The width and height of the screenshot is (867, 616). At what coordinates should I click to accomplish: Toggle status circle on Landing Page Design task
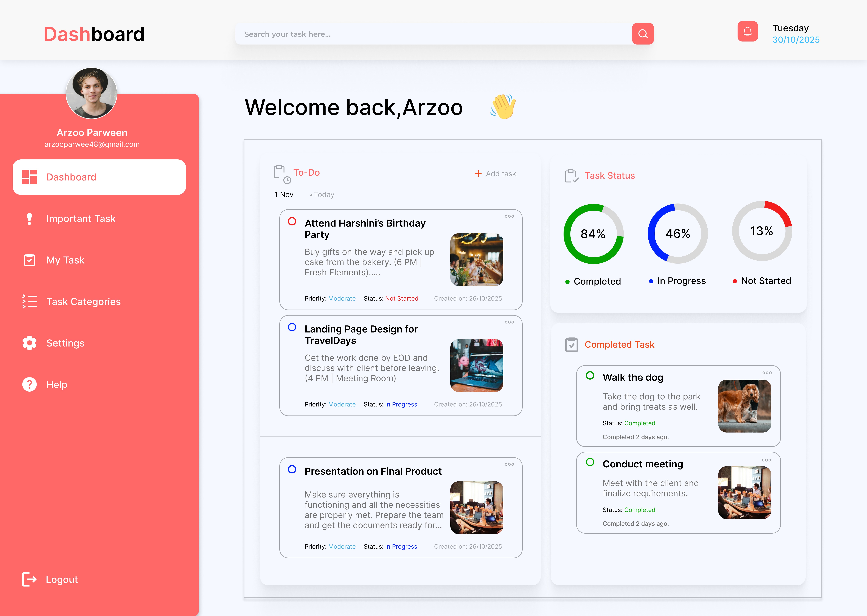click(292, 327)
